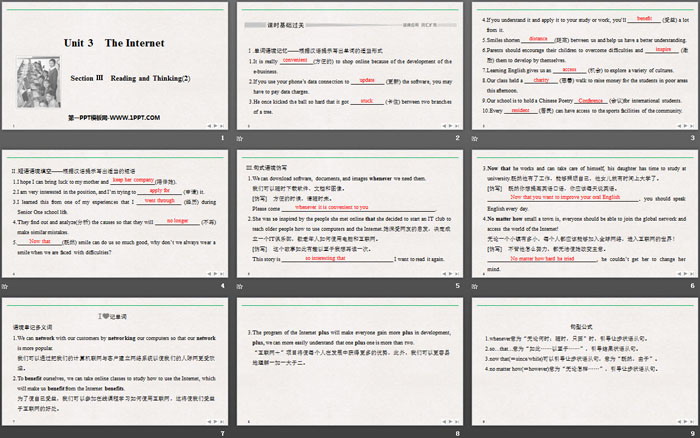
Task: Select slide 5 thumbnail with 'so interesting that'
Action: [x=350, y=213]
